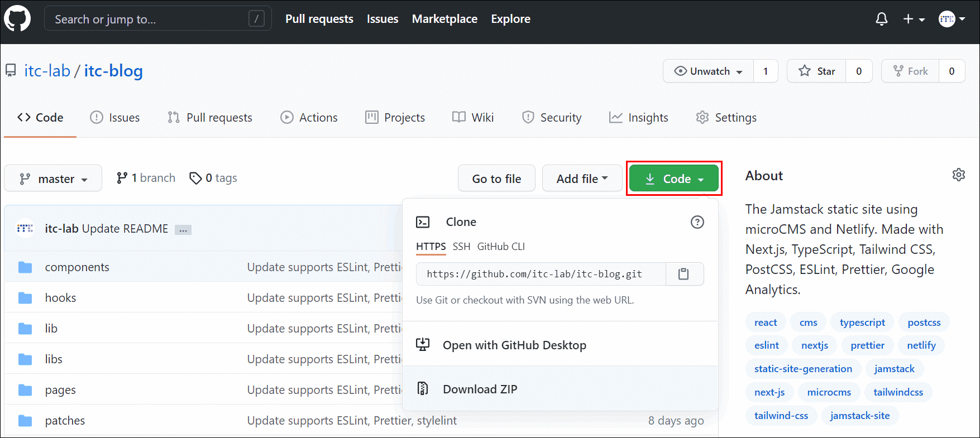The image size is (980, 438).
Task: Select the Code tab
Action: [x=40, y=117]
